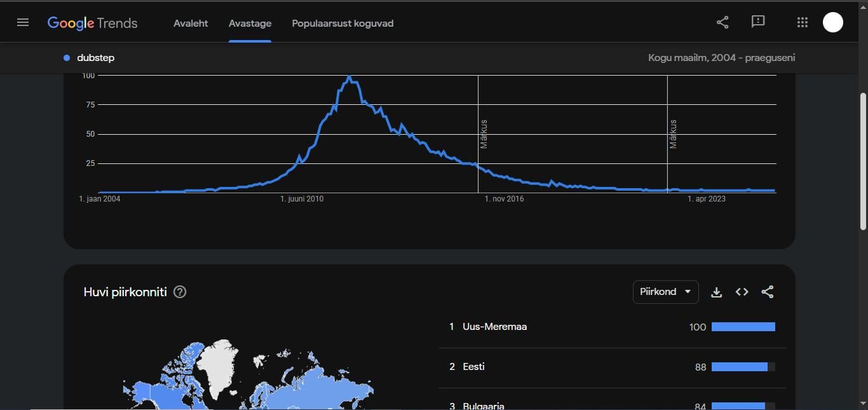
Task: Open the hamburger main menu
Action: click(23, 23)
